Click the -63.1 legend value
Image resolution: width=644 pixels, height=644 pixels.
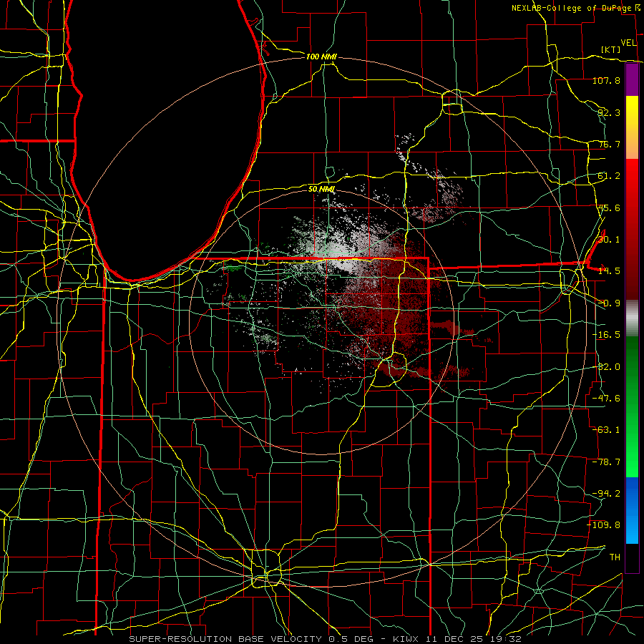coord(606,430)
